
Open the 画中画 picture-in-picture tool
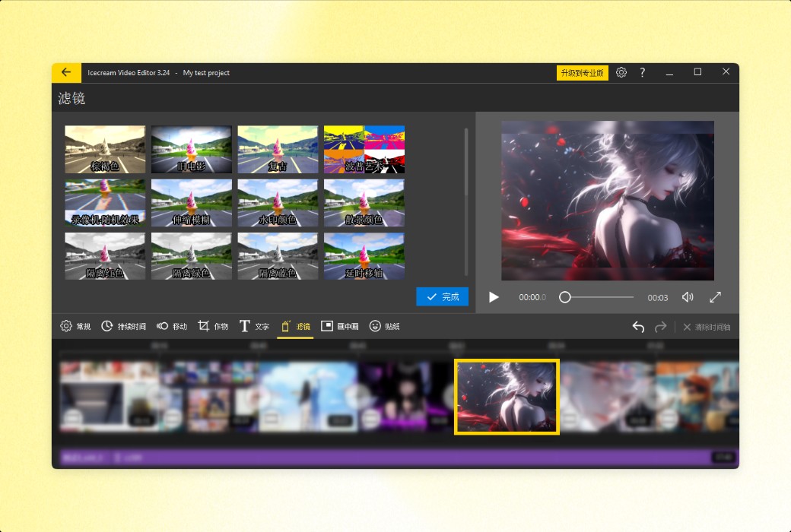click(337, 326)
